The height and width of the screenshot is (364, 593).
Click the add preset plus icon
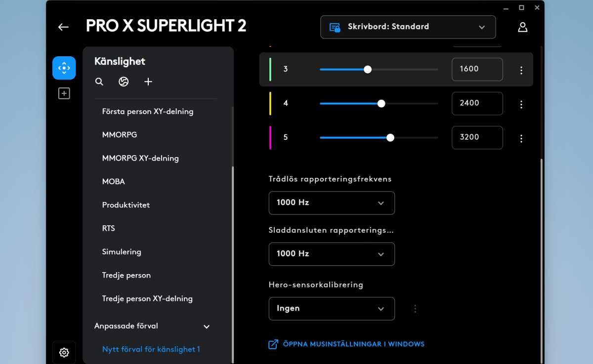click(x=148, y=82)
